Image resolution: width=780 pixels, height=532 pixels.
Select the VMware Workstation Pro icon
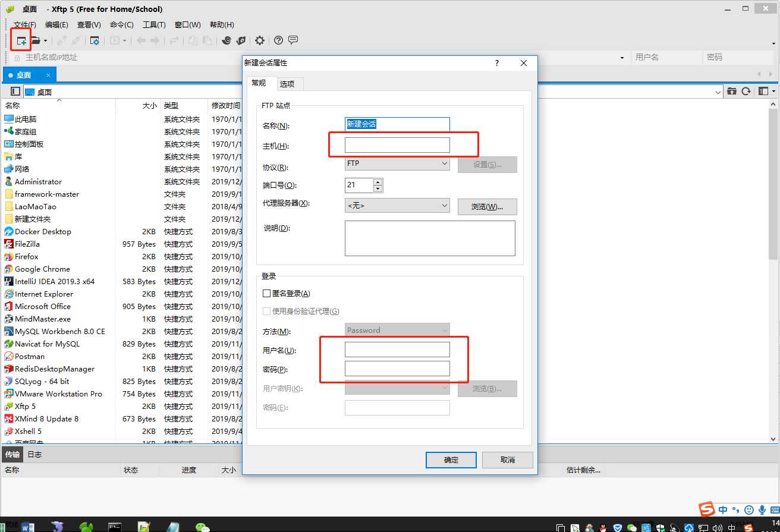(9, 394)
